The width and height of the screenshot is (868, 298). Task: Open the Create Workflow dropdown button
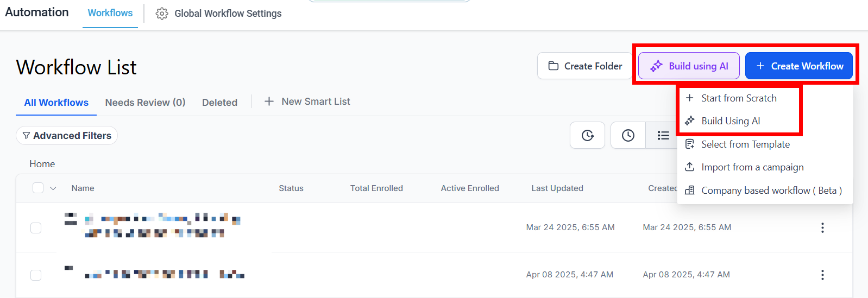point(798,66)
